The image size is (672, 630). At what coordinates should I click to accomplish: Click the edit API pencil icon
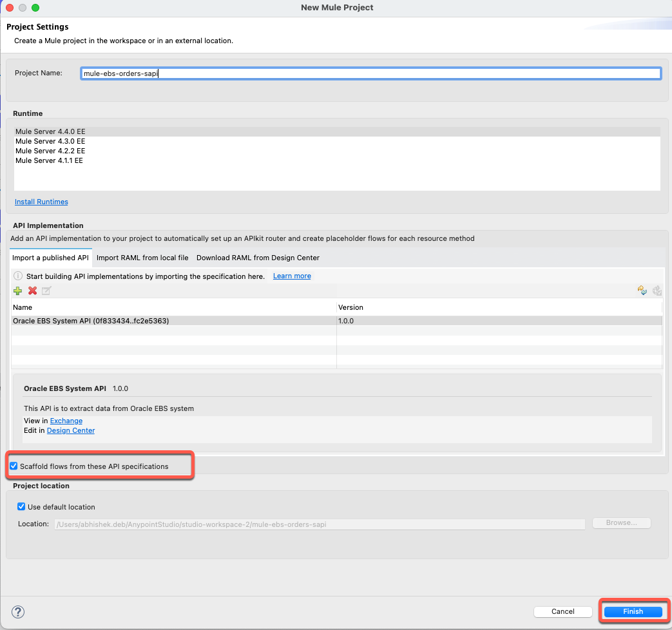point(46,291)
